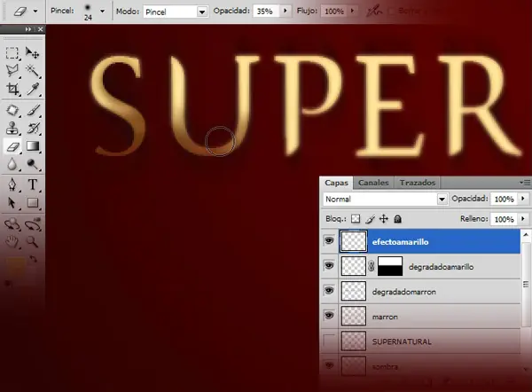Open the layer blend mode Normal dropdown
The image size is (532, 392).
[442, 199]
